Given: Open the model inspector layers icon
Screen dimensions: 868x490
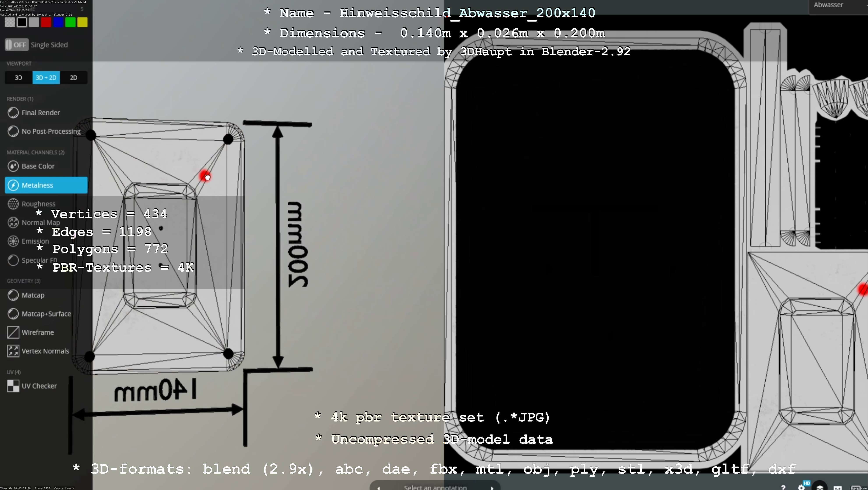Looking at the screenshot, I should click(820, 487).
